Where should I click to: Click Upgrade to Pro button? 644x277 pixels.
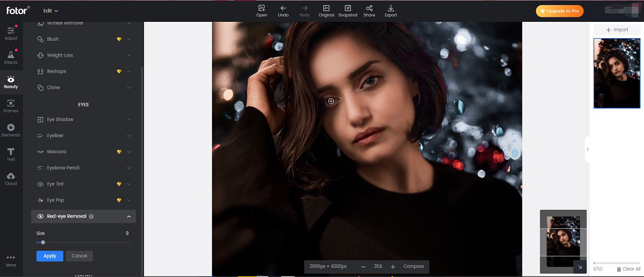point(559,11)
